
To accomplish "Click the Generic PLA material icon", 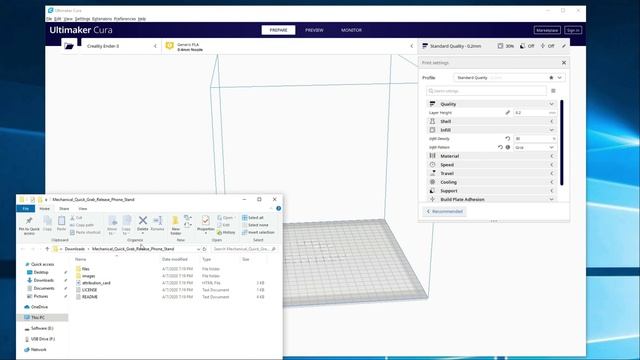I will (169, 46).
